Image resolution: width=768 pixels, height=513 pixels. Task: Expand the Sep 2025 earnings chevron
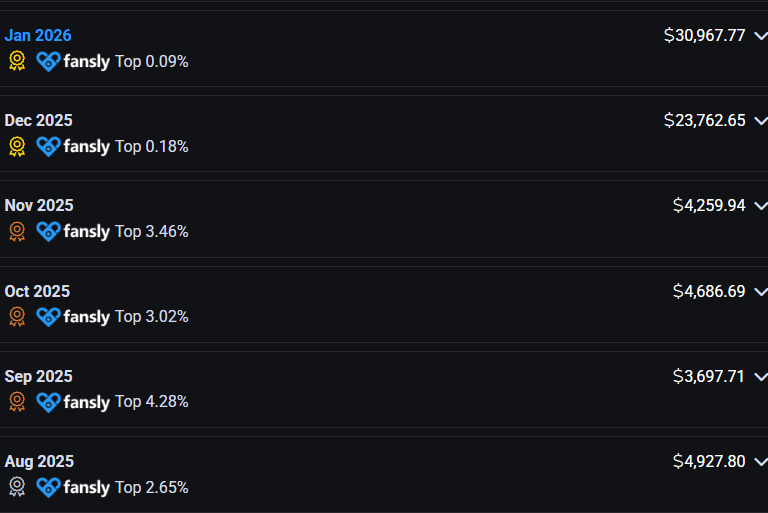coord(759,377)
